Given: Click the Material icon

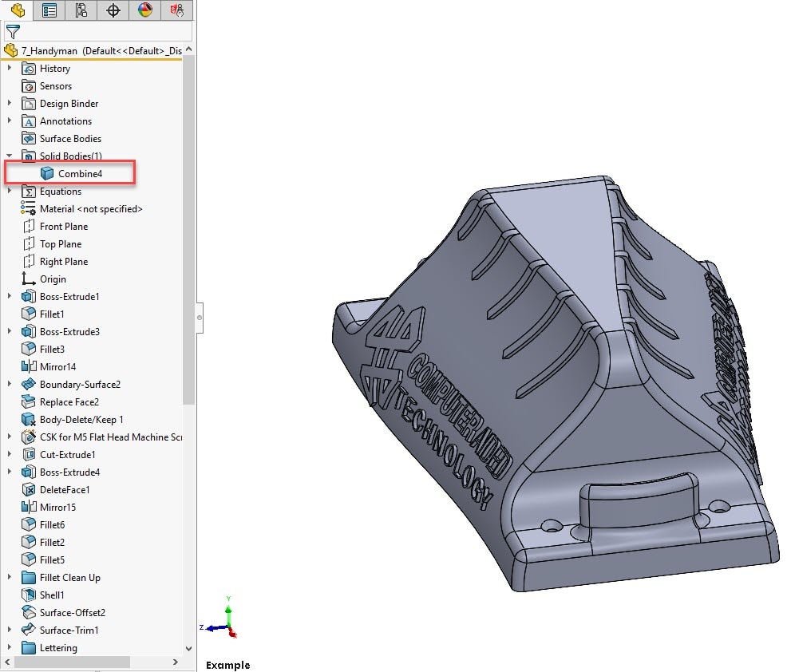Looking at the screenshot, I should tap(28, 209).
